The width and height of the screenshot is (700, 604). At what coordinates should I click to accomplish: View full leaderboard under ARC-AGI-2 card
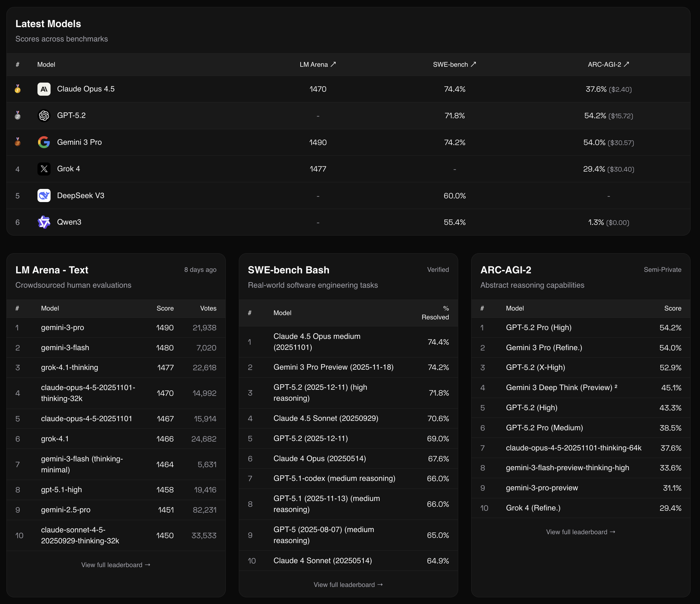(580, 532)
